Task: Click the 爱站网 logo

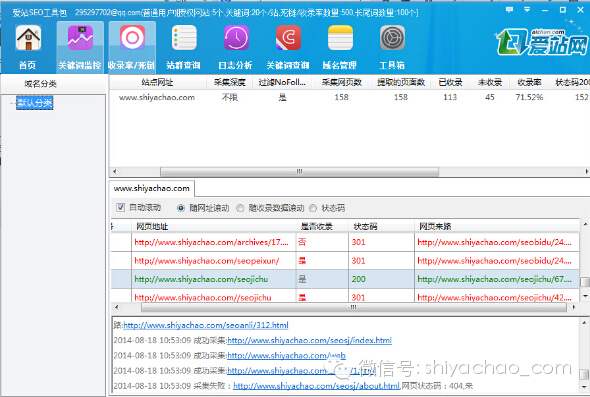Action: point(542,41)
